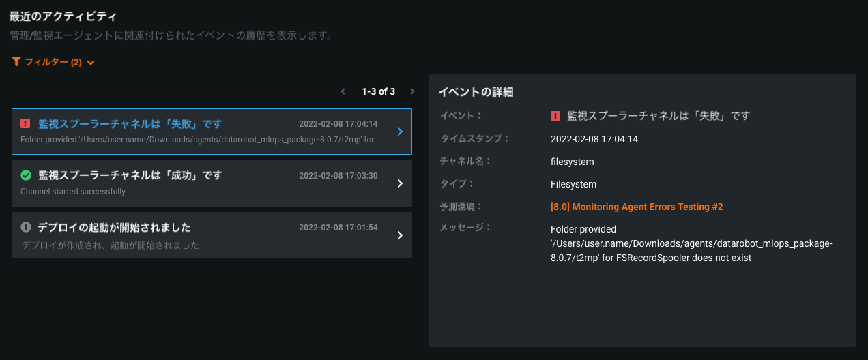
Task: Select the 監視スプーラーチャネルは「成功」です event
Action: (130, 175)
